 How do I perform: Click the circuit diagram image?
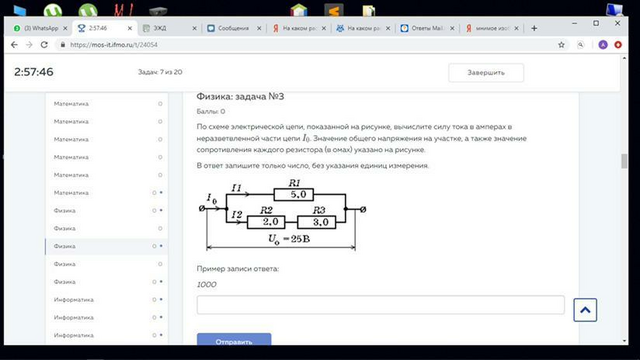(282, 215)
